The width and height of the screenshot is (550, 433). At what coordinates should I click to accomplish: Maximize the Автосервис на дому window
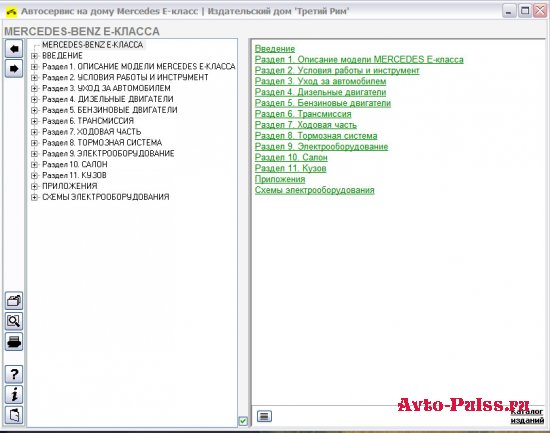click(x=524, y=11)
